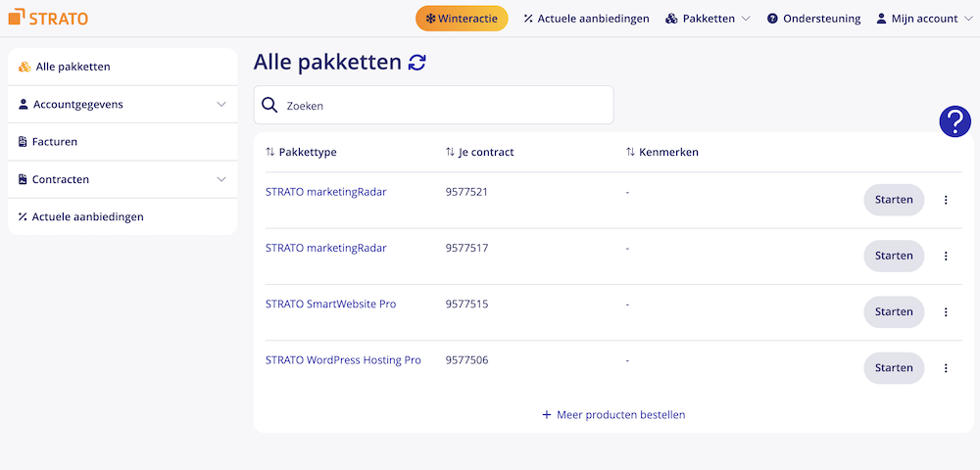The height and width of the screenshot is (470, 980).
Task: Click the person icon beside Mijn account
Action: click(x=881, y=19)
